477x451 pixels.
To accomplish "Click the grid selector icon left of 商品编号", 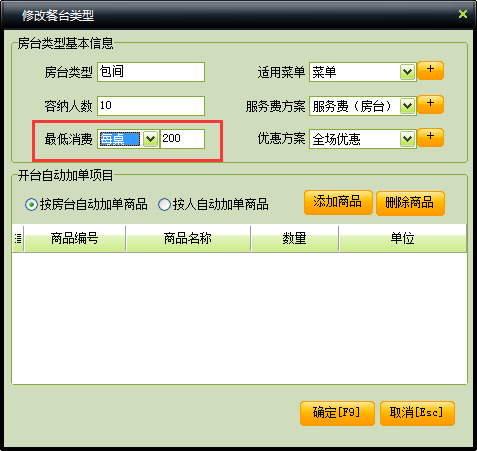I will [x=18, y=239].
